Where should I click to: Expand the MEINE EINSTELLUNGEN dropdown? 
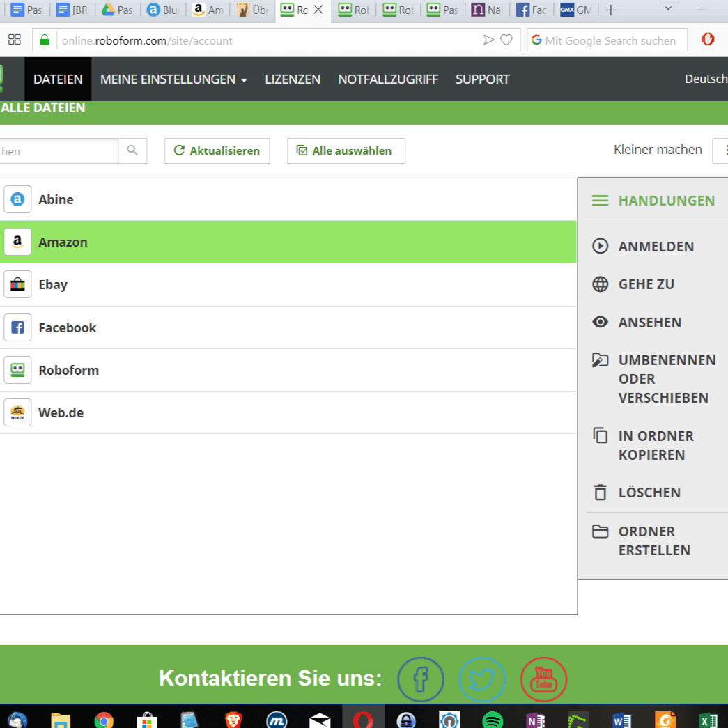tap(173, 79)
